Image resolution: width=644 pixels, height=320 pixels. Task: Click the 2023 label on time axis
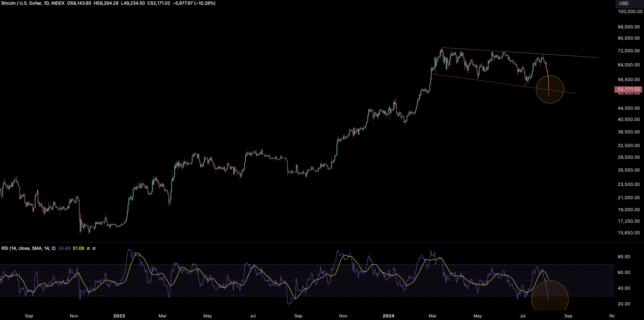coord(119,316)
